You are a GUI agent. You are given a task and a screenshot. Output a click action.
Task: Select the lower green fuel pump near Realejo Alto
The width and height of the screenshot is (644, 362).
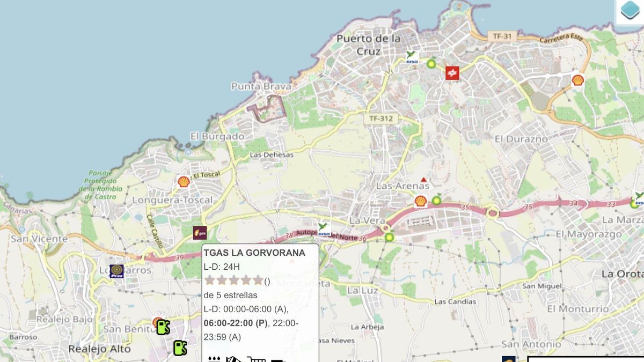(180, 348)
